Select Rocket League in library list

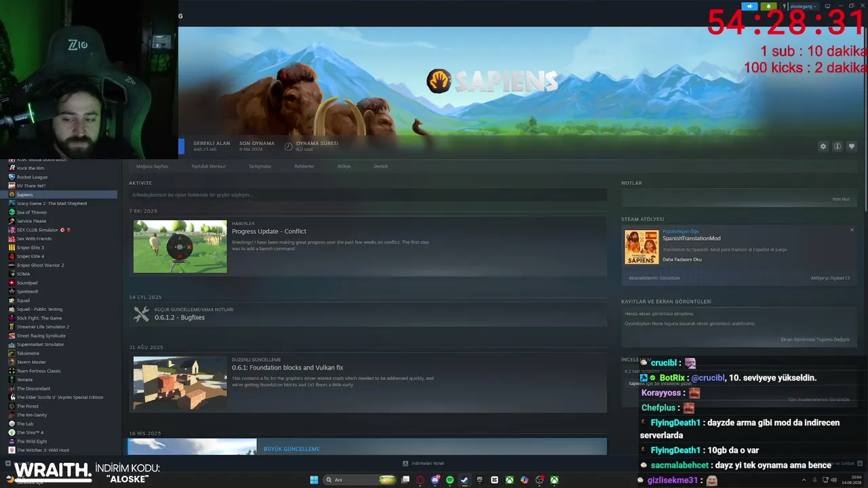(32, 177)
